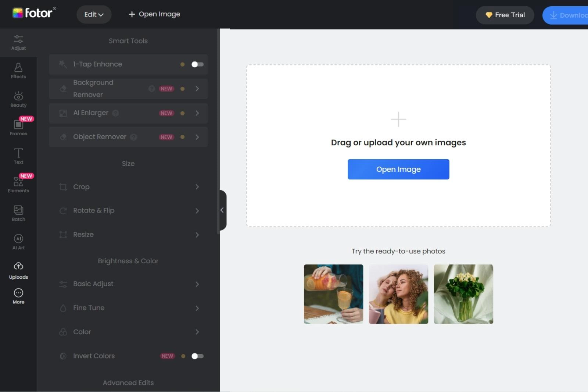This screenshot has width=588, height=392.
Task: Select the Beauty retouch tool
Action: tap(18, 99)
